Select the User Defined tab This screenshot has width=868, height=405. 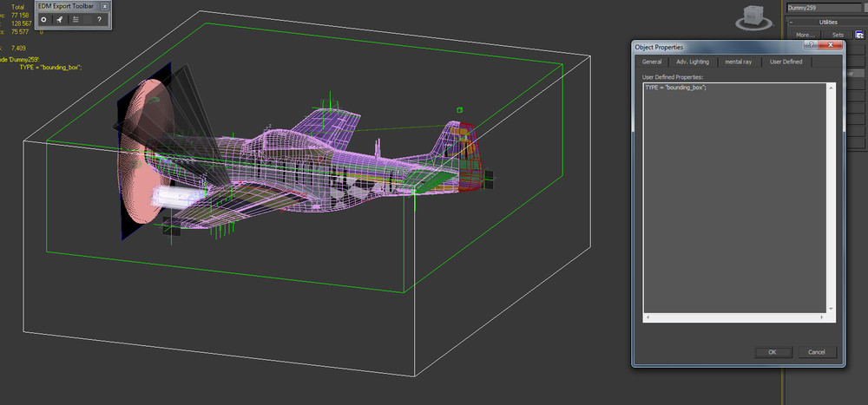coord(786,62)
